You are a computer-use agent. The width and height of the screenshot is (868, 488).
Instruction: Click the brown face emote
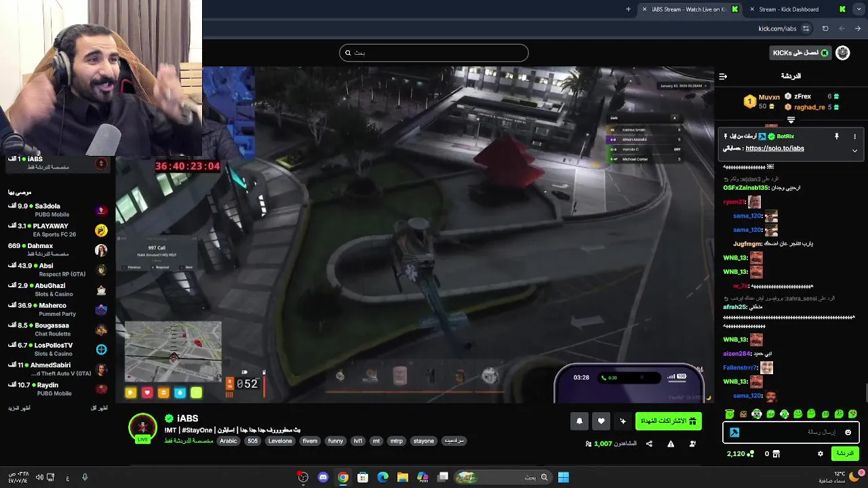coord(743,414)
